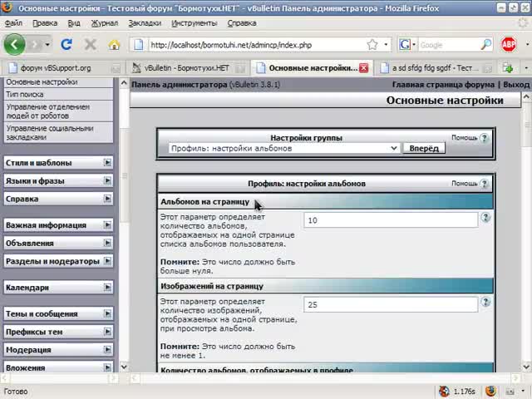The image size is (532, 399).
Task: Bookmark page using the star icon
Action: pos(372,45)
